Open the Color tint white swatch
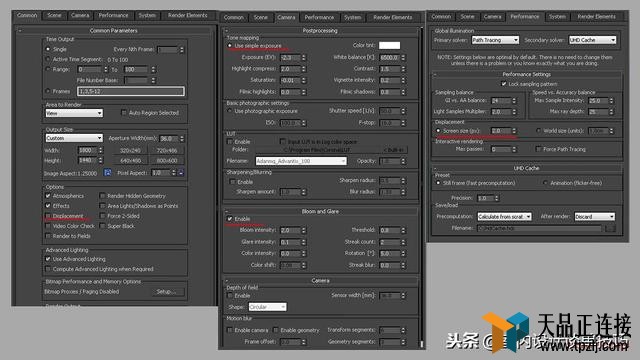This screenshot has width=640, height=360. click(x=389, y=45)
